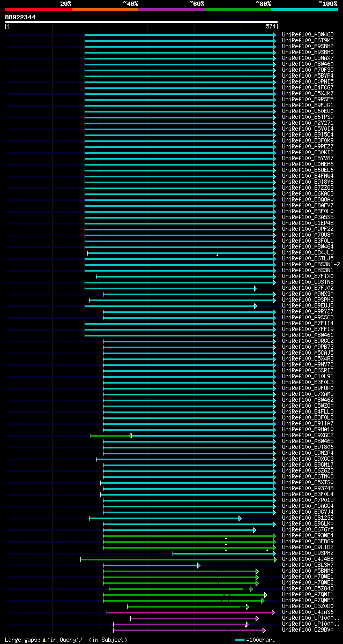Click the orange ~40% identity legend segment

coord(105,10)
